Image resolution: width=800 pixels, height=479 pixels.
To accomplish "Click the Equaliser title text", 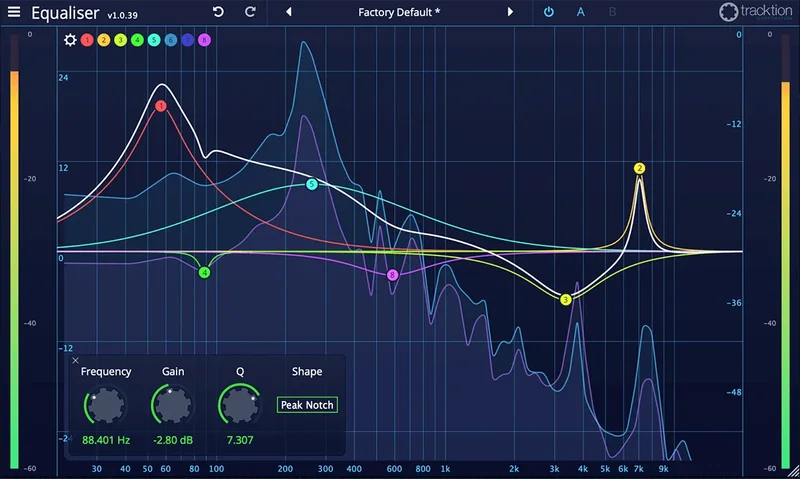I will pos(65,13).
